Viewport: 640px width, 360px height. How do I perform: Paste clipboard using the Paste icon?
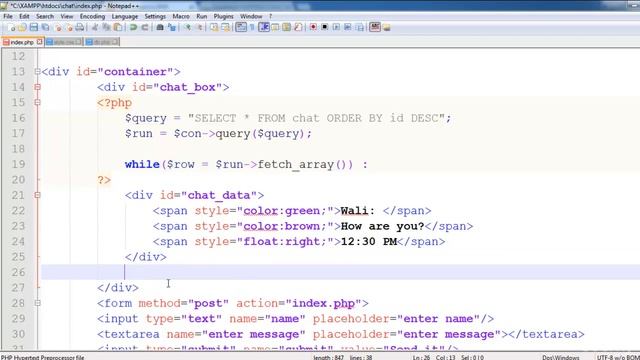point(118,27)
